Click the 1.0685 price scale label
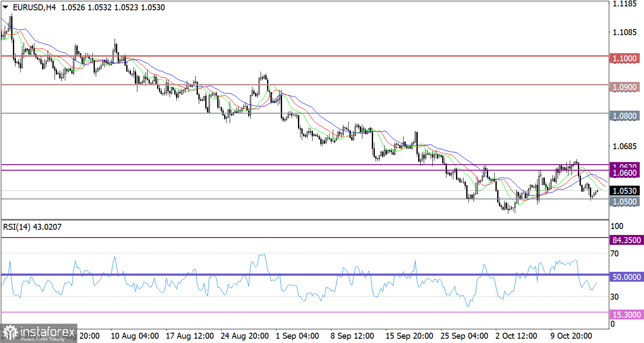Viewport: 644px width, 343px height. click(x=625, y=147)
